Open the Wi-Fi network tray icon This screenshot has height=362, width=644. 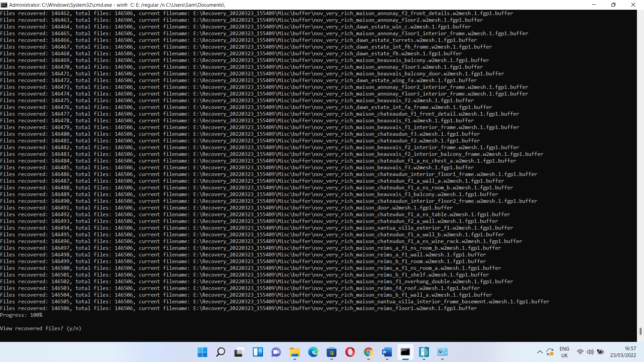tap(580, 352)
